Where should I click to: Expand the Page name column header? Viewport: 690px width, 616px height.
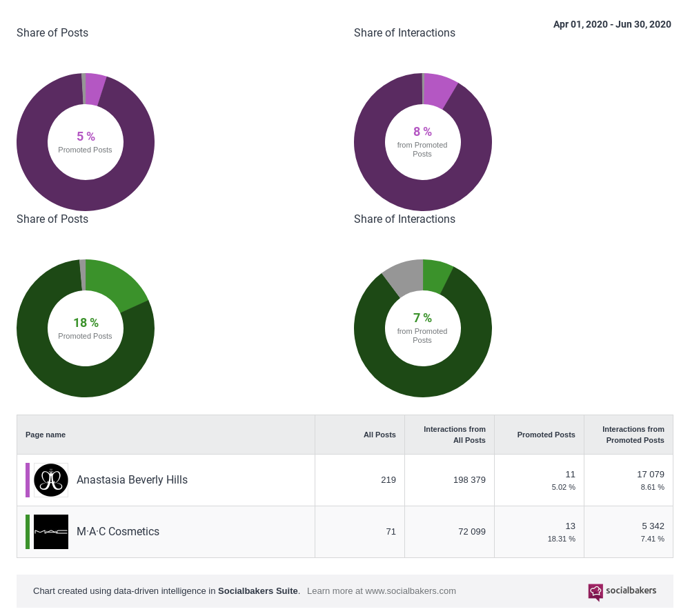[46, 435]
